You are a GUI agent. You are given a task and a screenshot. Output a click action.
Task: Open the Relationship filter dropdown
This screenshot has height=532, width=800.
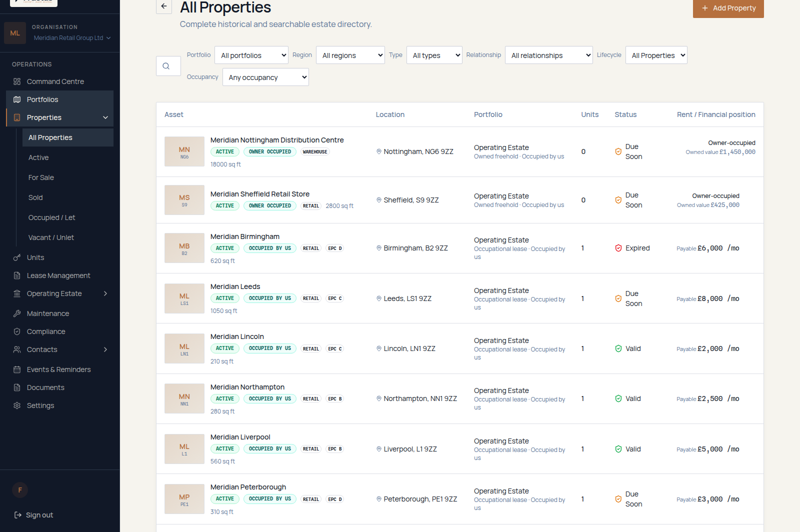549,55
